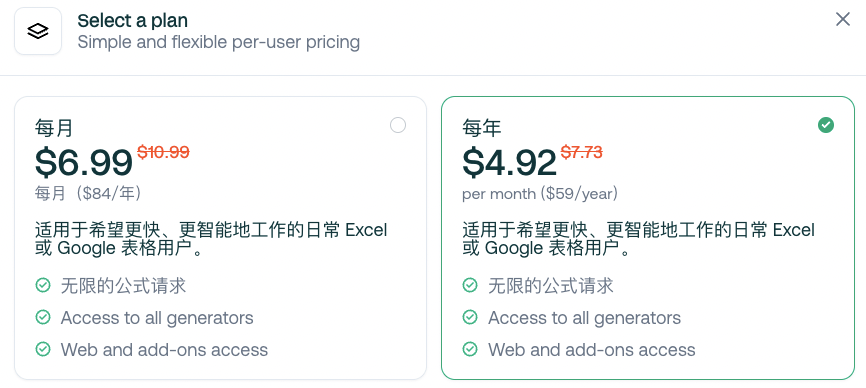
Task: Click Simple and flexible per-user pricing subtitle
Action: (219, 42)
